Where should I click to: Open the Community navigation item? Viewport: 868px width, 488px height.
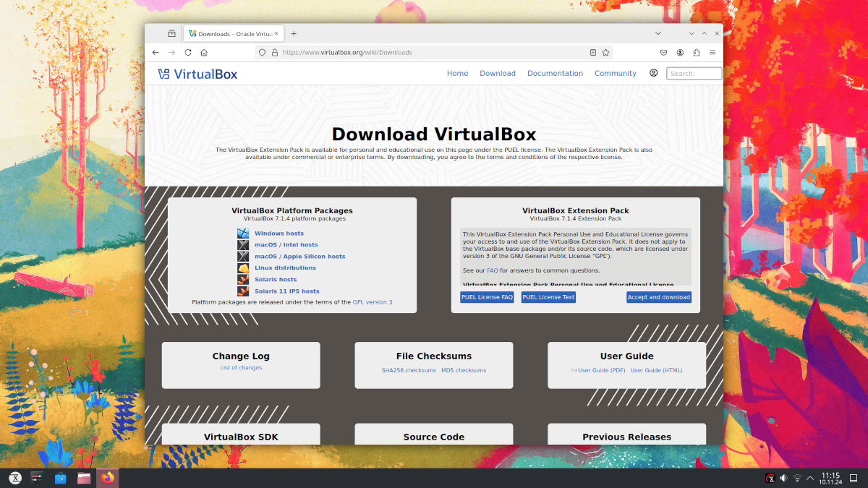616,74
